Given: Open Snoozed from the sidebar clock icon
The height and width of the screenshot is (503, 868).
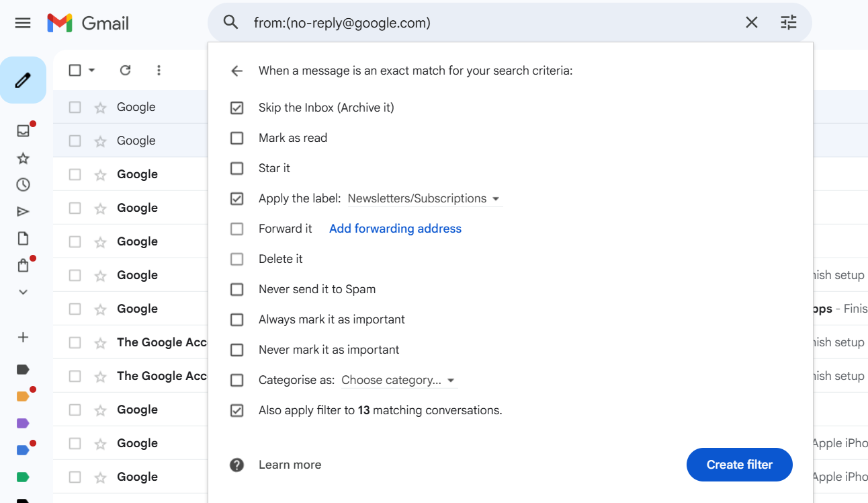Looking at the screenshot, I should (x=24, y=185).
